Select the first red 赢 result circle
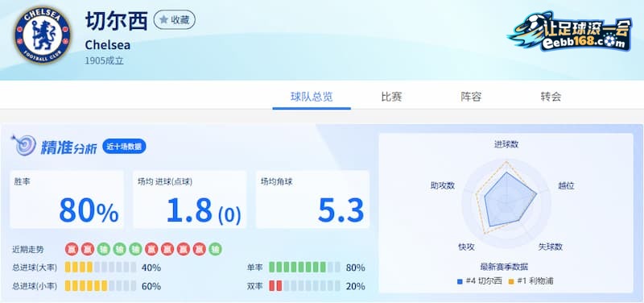Viewport: 644px width, 303px height. point(72,249)
